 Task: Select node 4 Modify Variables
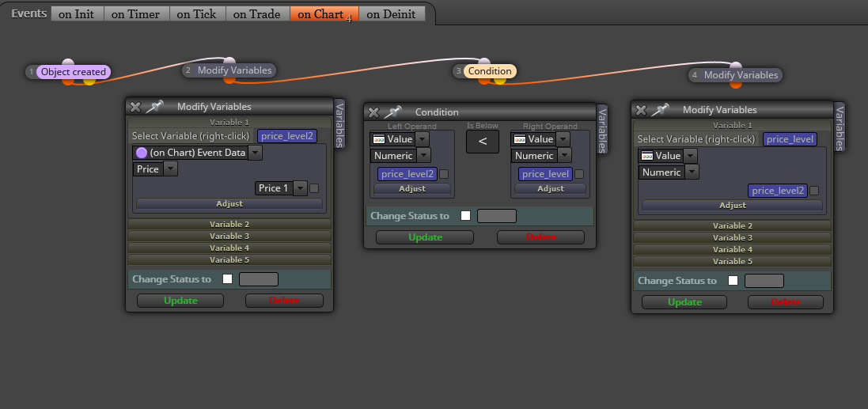[x=741, y=74]
